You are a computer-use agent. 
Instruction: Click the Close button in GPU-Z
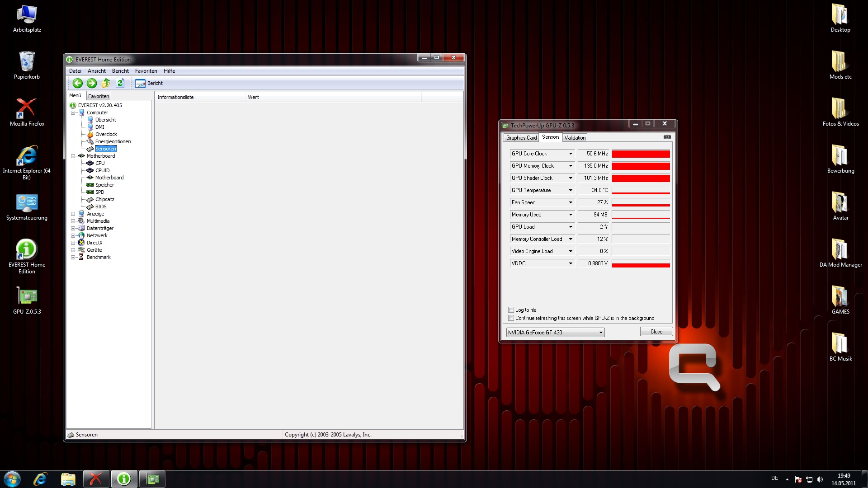coord(656,332)
